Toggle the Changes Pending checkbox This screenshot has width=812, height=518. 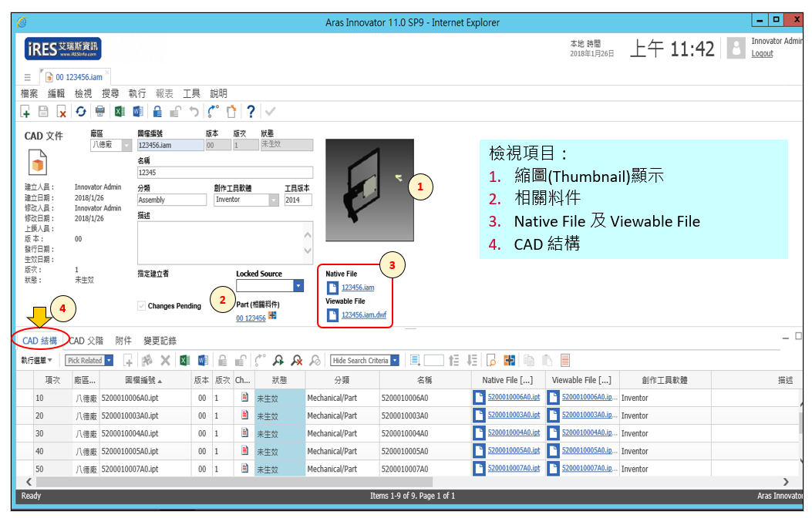pyautogui.click(x=141, y=306)
